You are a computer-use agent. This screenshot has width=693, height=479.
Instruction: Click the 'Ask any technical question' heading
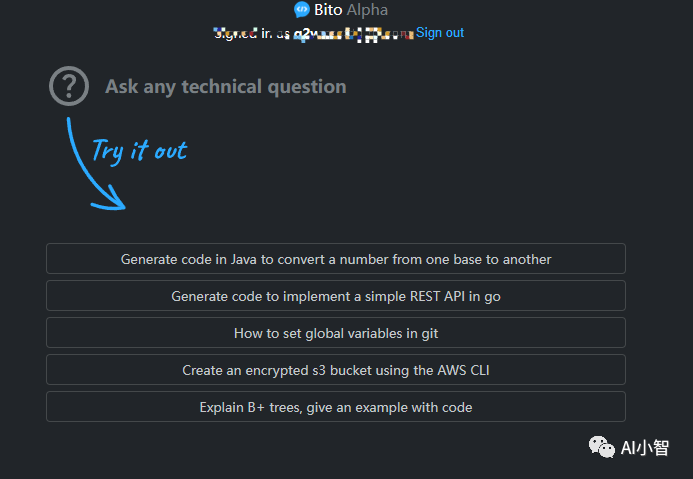pos(226,87)
